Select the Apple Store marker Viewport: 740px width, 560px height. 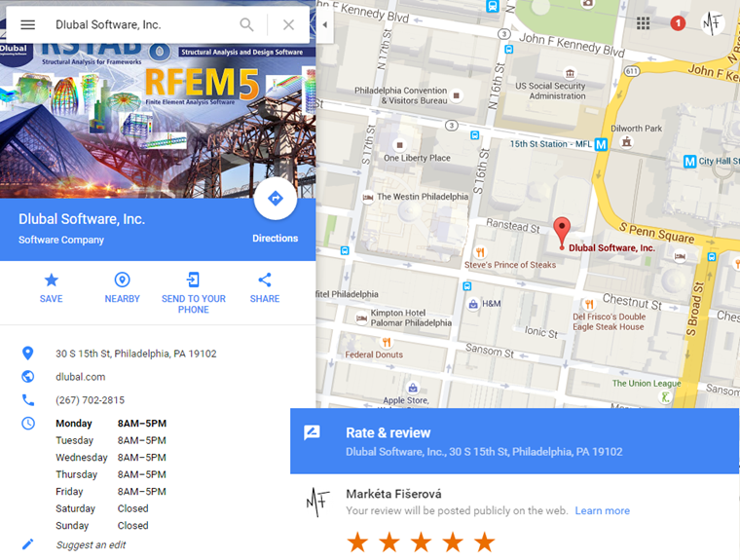(413, 389)
